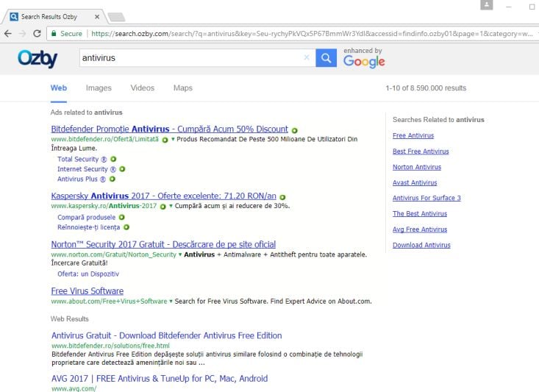The width and height of the screenshot is (539, 392).
Task: Open related search Antivirus For Surface 3
Action: pos(426,198)
